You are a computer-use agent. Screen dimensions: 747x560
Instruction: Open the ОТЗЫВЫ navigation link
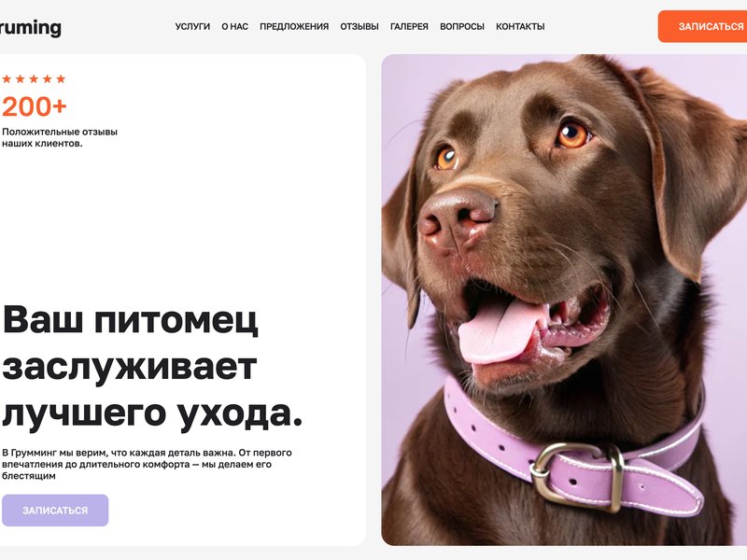pyautogui.click(x=359, y=27)
